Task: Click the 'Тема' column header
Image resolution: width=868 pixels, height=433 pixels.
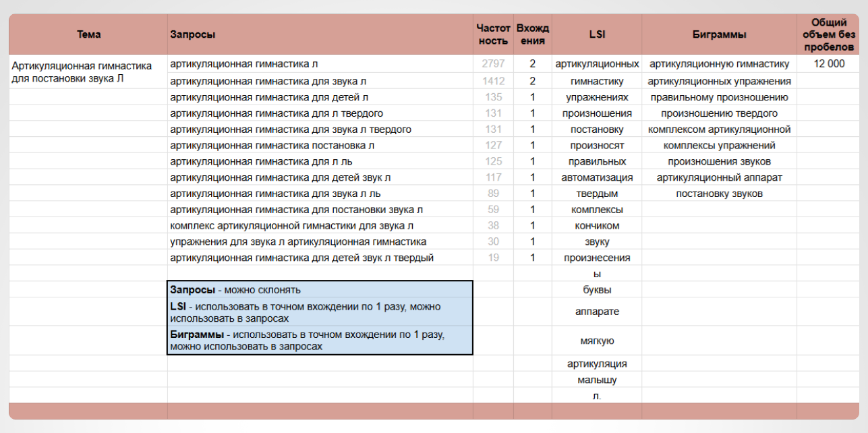Action: click(x=88, y=34)
